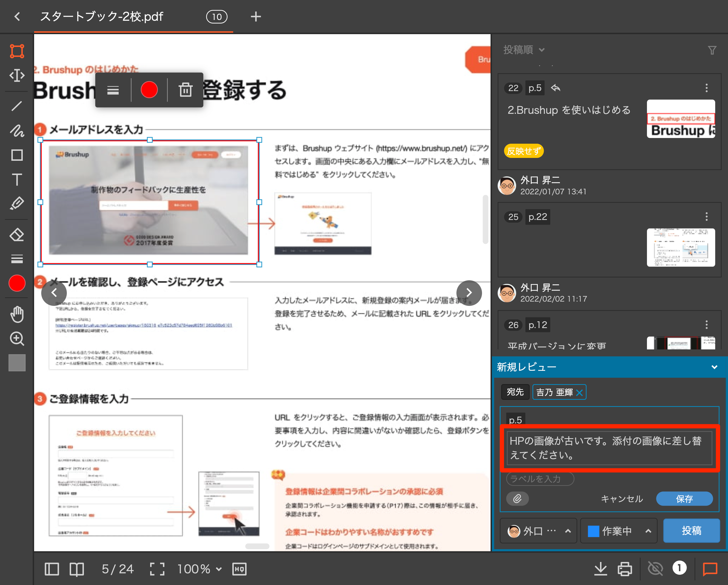The width and height of the screenshot is (728, 585).
Task: Open line thickness menu in left toolbar
Action: [17, 259]
